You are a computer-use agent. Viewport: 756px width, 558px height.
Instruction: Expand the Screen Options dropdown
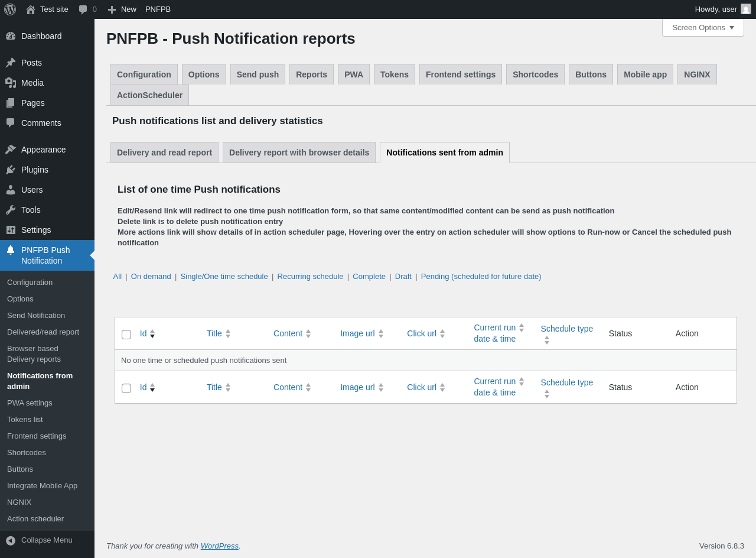coord(703,27)
